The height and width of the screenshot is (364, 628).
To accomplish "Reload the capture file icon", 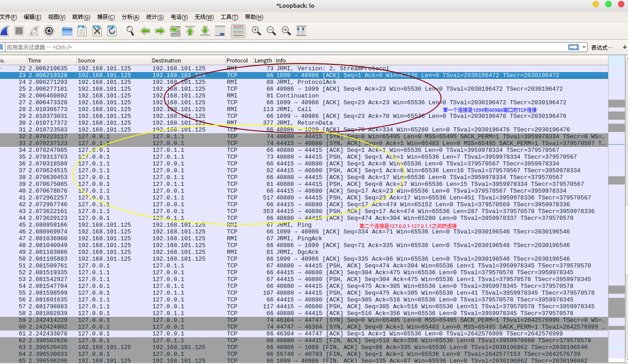I will coord(112,31).
